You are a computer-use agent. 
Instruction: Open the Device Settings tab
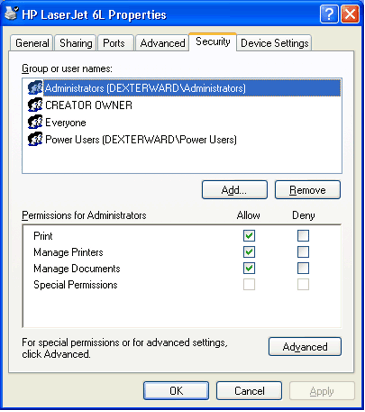[274, 43]
